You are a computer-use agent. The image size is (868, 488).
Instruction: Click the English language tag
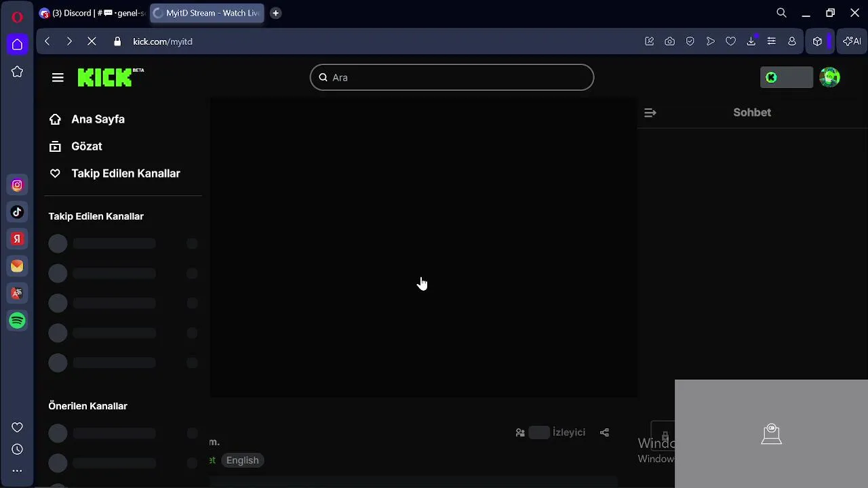[243, 460]
